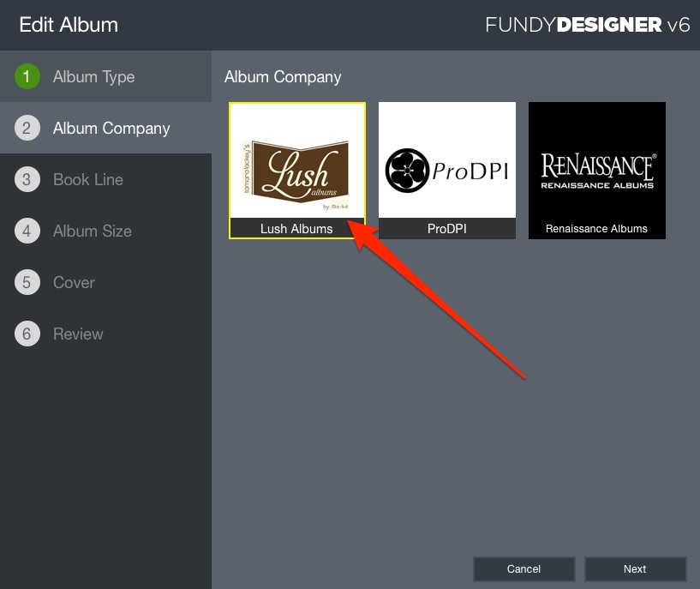The height and width of the screenshot is (589, 700).
Task: Click the Cancel button
Action: click(x=524, y=569)
